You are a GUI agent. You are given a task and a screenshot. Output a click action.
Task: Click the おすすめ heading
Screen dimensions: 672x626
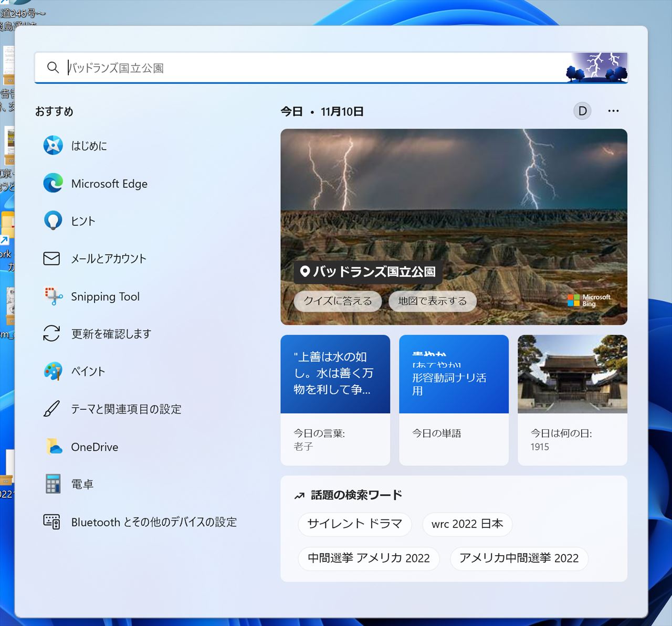(x=54, y=111)
